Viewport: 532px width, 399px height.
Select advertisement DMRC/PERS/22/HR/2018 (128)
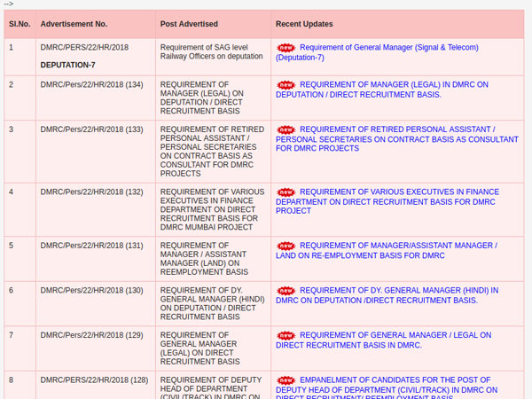coord(94,380)
